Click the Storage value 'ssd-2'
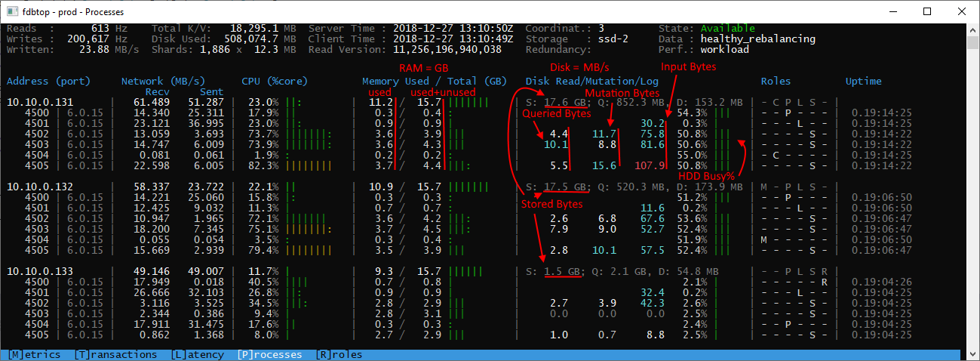Screen dimensions: 980x361 pos(613,39)
